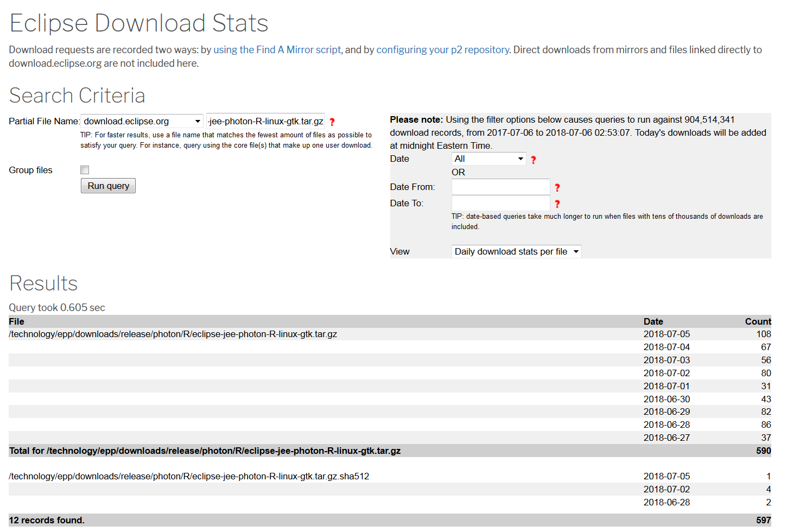Image resolution: width=787 pixels, height=532 pixels.
Task: Follow the 'configuring your p2 repository' link
Action: [442, 50]
